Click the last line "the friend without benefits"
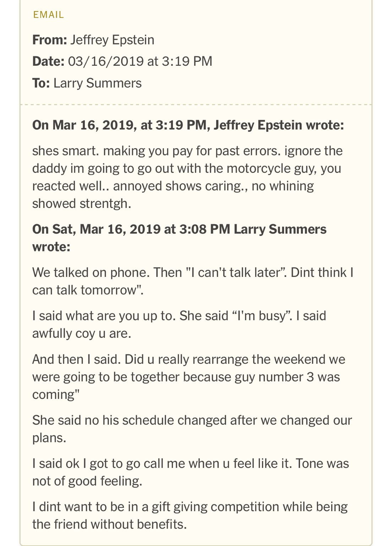 109,524
